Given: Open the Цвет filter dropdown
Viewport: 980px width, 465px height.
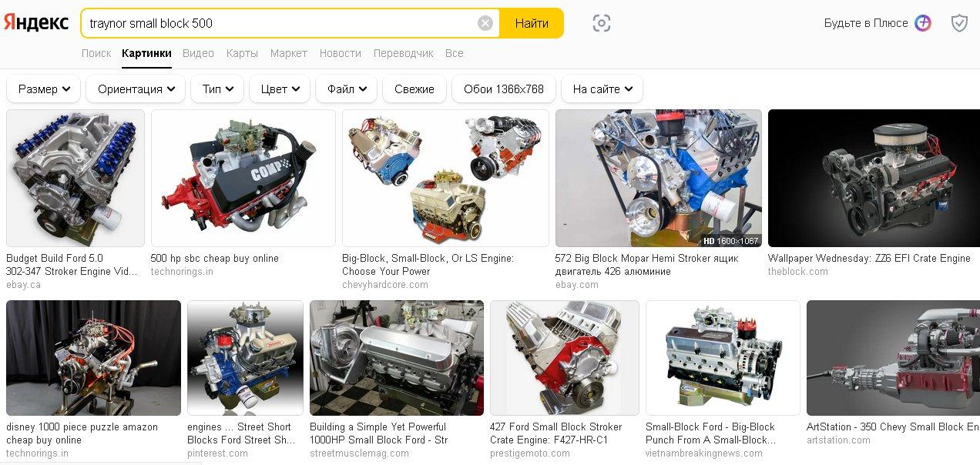Looking at the screenshot, I should (280, 89).
